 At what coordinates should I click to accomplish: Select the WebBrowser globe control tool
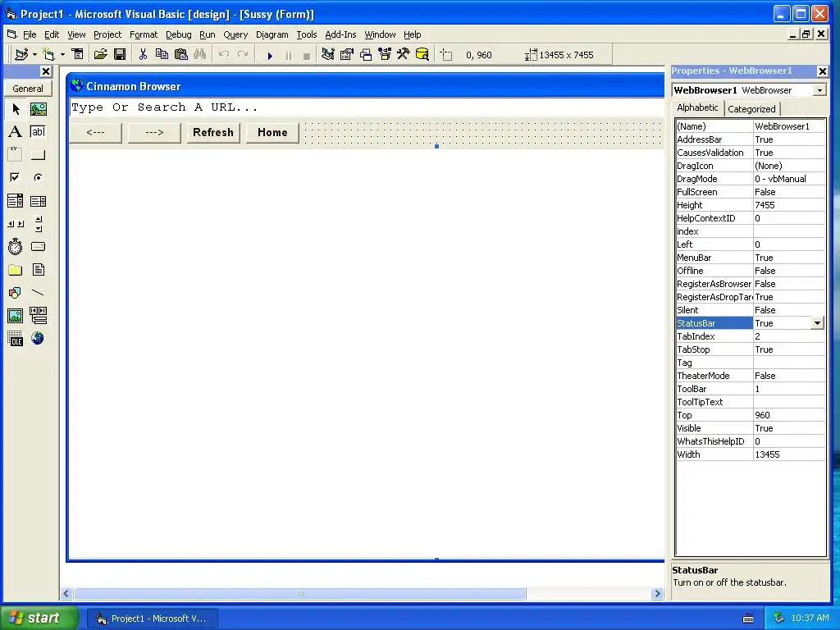tap(38, 339)
